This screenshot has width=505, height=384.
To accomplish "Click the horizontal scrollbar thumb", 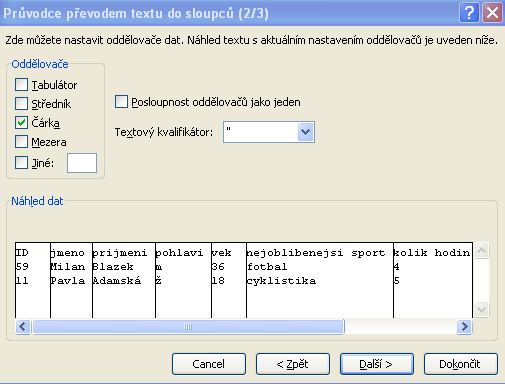I will [x=188, y=326].
